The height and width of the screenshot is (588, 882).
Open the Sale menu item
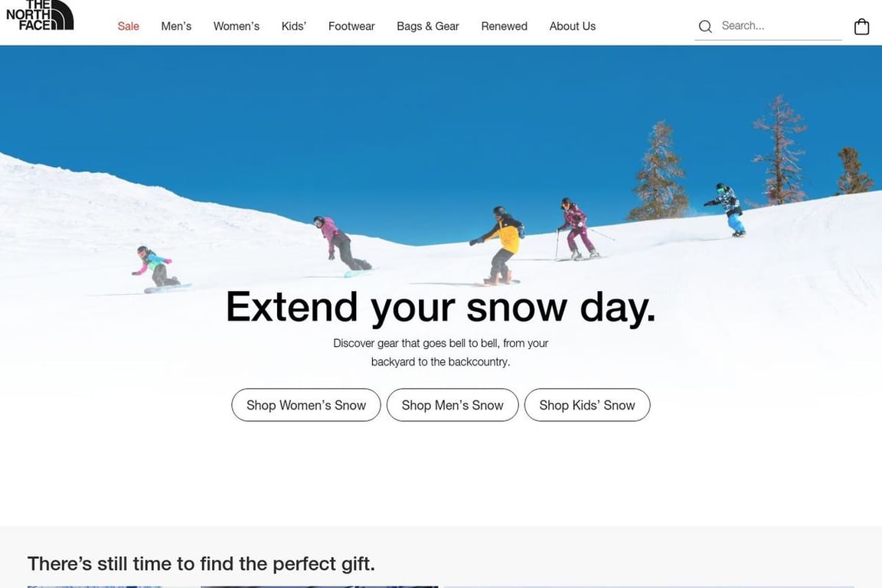point(129,27)
